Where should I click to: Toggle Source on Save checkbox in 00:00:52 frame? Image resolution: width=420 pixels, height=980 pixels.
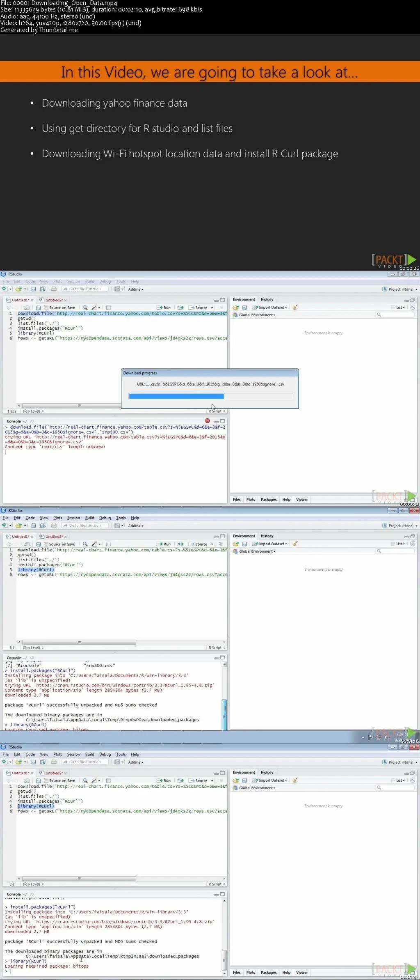tap(46, 308)
